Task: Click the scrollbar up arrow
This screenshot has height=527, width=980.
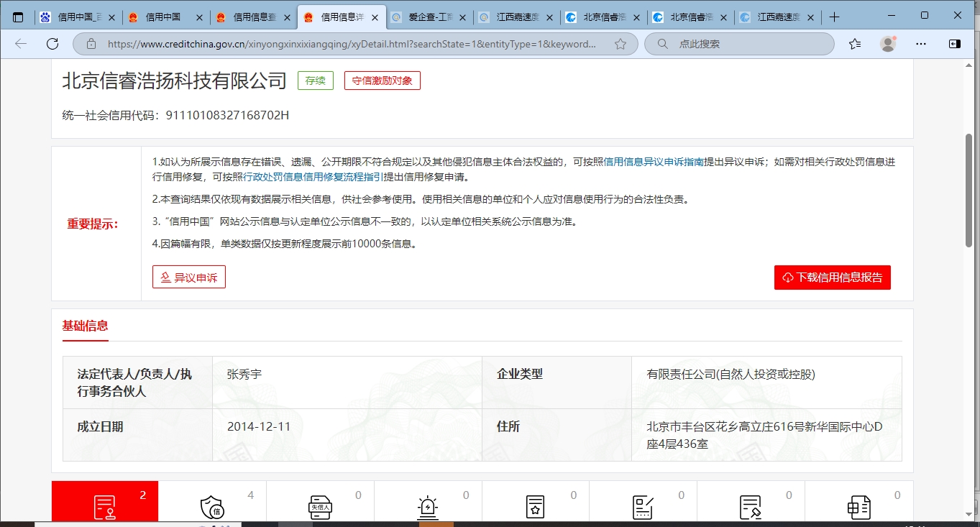Action: click(968, 65)
